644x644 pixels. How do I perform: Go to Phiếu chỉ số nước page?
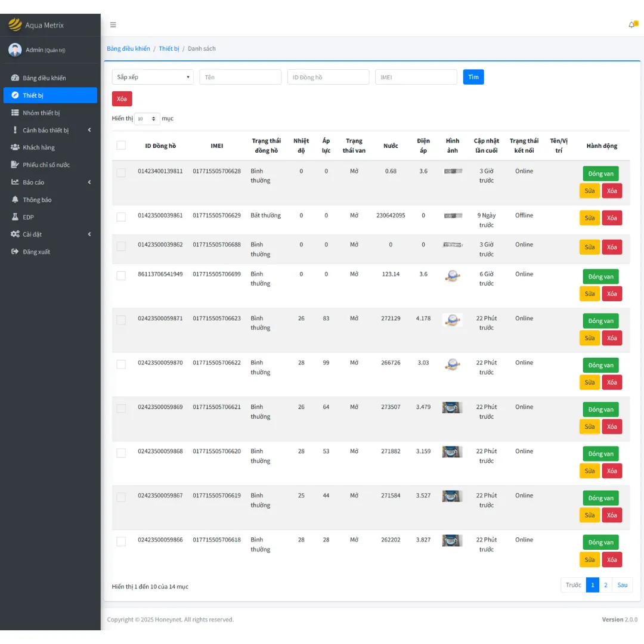point(46,165)
